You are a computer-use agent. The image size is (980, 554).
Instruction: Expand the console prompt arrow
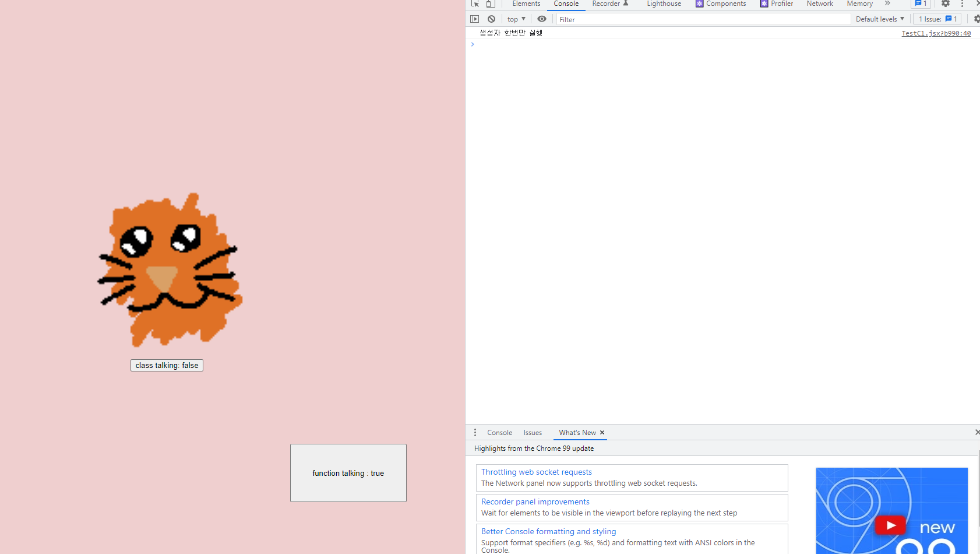coord(473,44)
